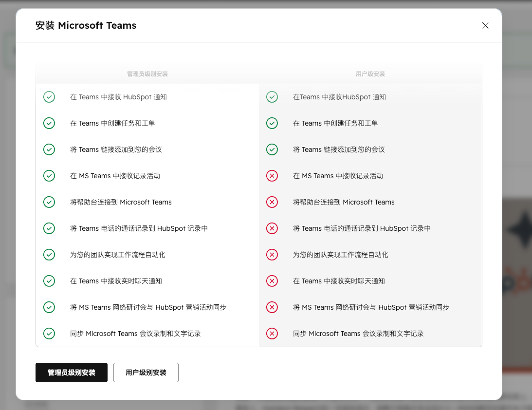Click user column text 在Teams 中接收HubSpot 通知

coord(340,97)
